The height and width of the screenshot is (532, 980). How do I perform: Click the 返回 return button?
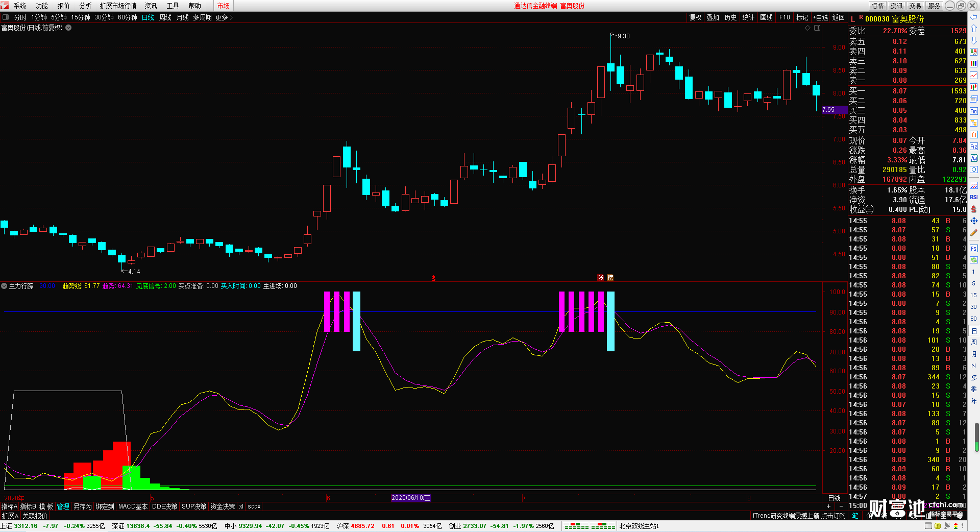(x=839, y=17)
